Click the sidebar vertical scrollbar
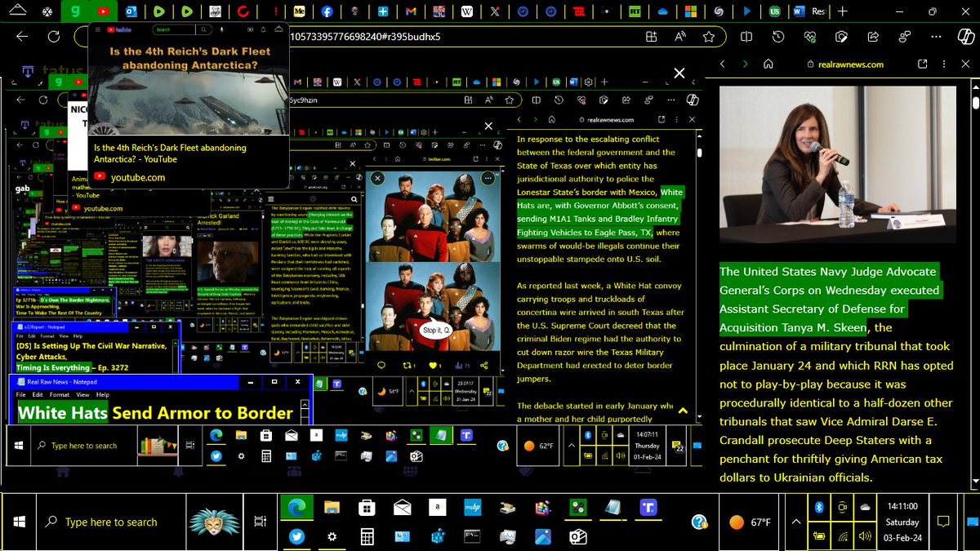This screenshot has width=980, height=551. coord(975,286)
